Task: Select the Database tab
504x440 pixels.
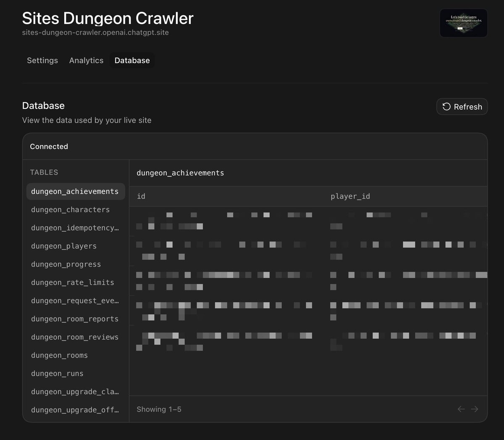Action: tap(132, 61)
